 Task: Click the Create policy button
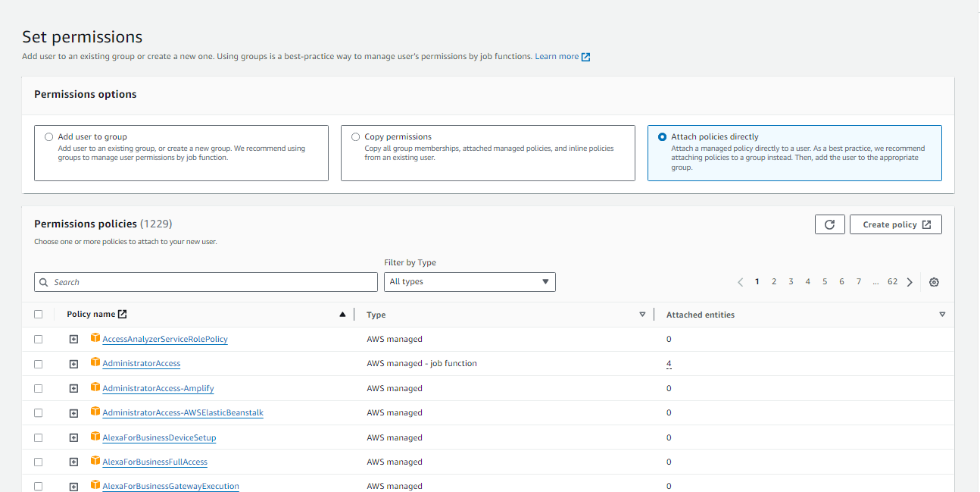pyautogui.click(x=895, y=224)
